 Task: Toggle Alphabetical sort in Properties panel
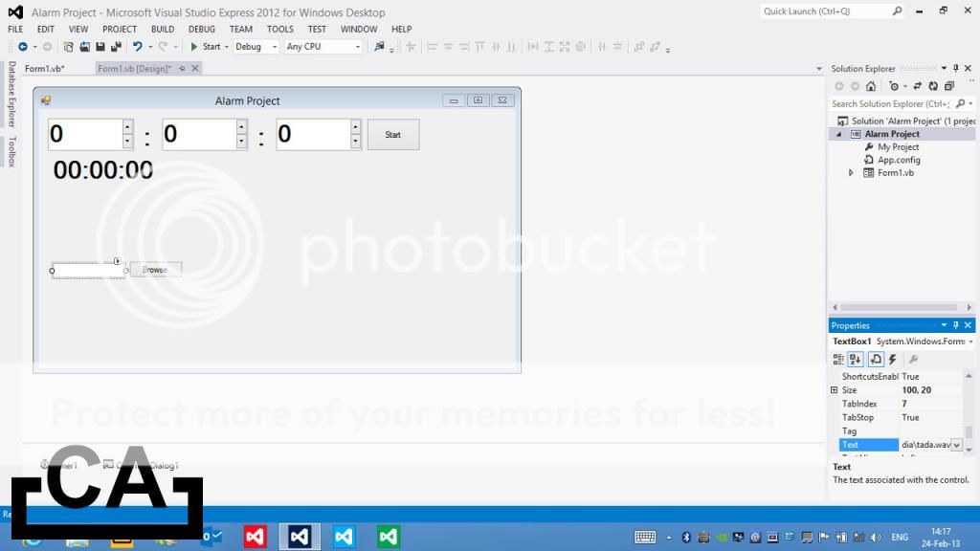pos(856,360)
